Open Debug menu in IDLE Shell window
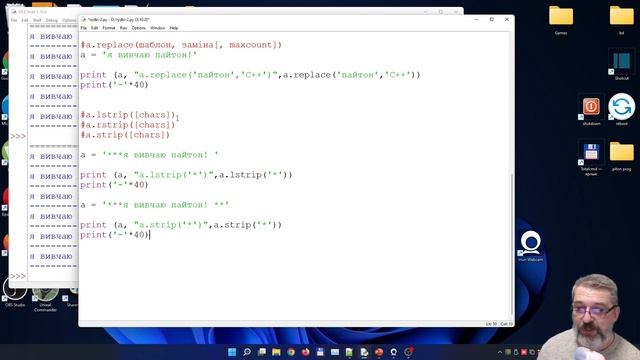 click(52, 20)
